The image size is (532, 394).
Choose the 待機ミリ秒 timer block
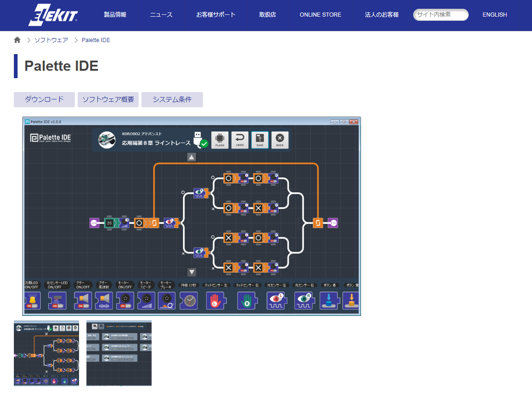(x=189, y=301)
